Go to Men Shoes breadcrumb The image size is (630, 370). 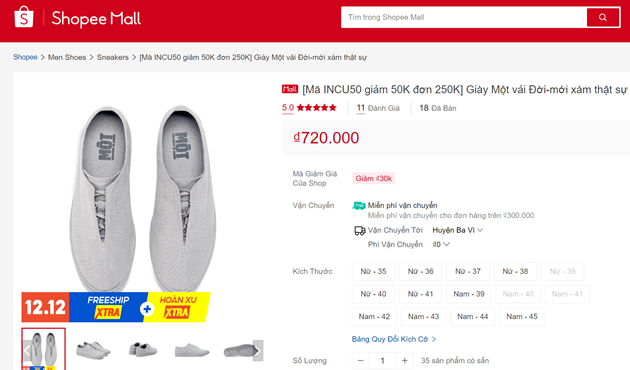tap(67, 57)
